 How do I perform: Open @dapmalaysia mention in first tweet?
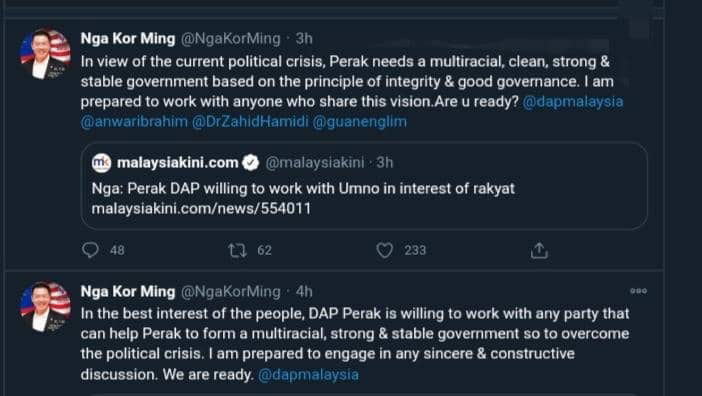(x=573, y=102)
